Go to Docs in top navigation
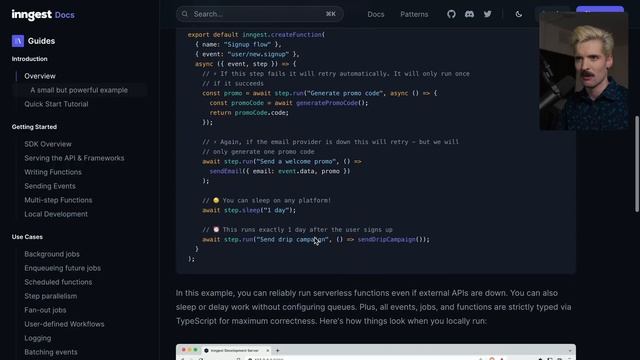 (376, 14)
